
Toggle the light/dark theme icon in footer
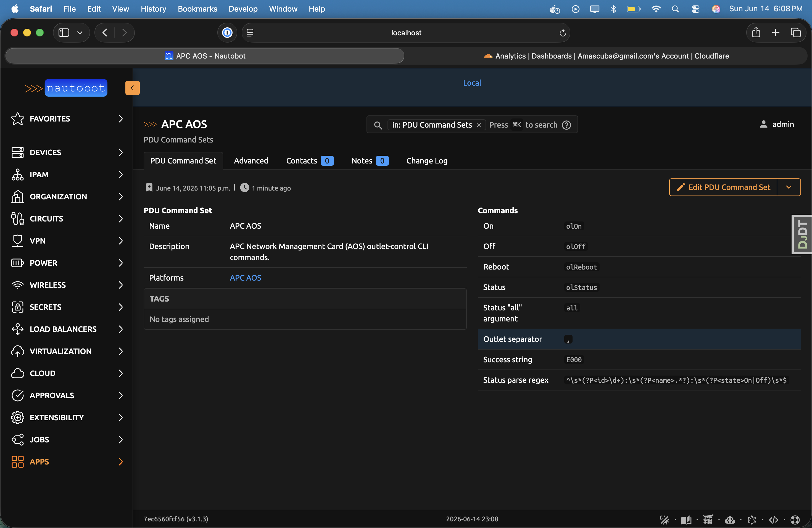(664, 519)
